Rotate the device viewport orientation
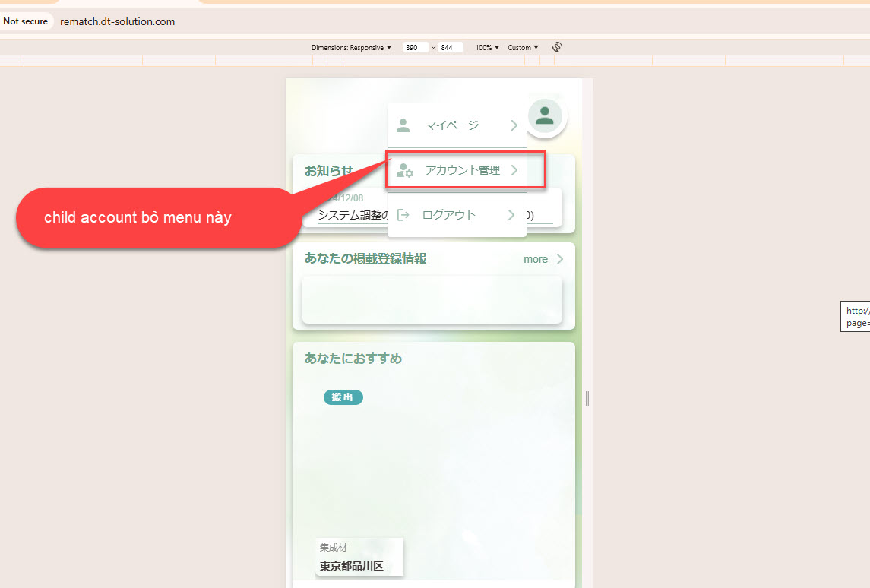This screenshot has height=588, width=870. (557, 47)
